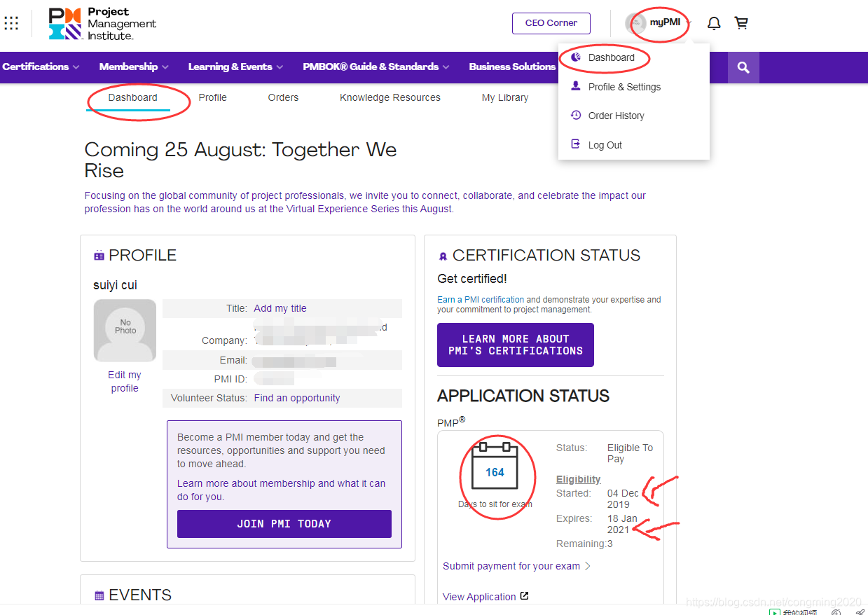
Task: Click Learn More About PMI's Certifications
Action: tap(516, 345)
